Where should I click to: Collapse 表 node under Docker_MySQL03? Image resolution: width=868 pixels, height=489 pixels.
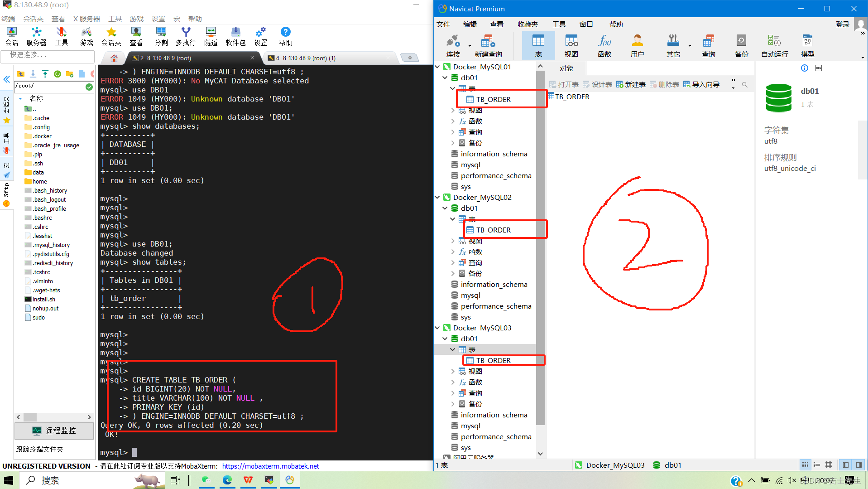pos(453,349)
